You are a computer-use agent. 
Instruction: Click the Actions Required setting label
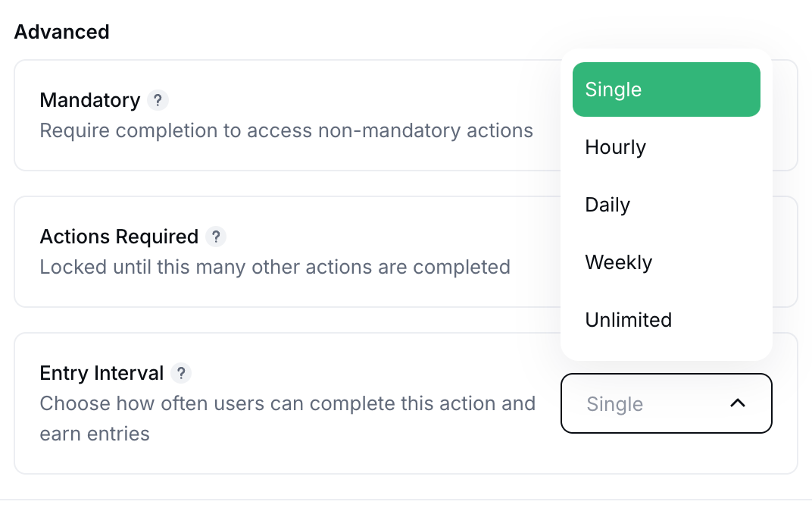[119, 237]
